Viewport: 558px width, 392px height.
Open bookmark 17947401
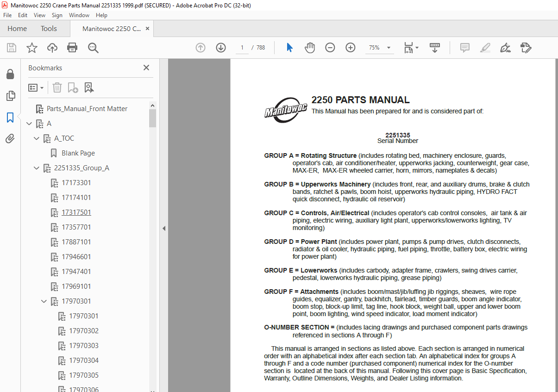(x=76, y=272)
